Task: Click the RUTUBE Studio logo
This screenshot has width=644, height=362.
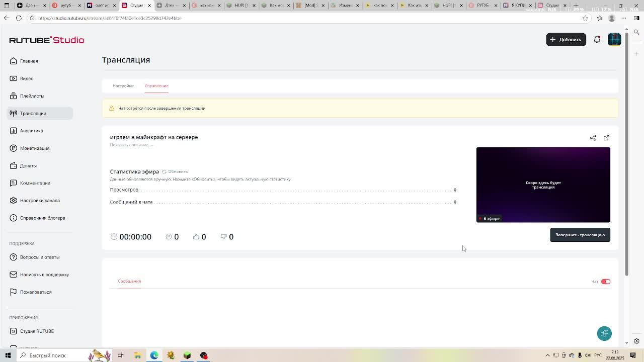Action: [46, 40]
